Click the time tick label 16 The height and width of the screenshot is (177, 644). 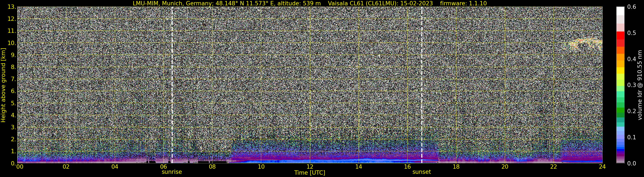pos(407,167)
